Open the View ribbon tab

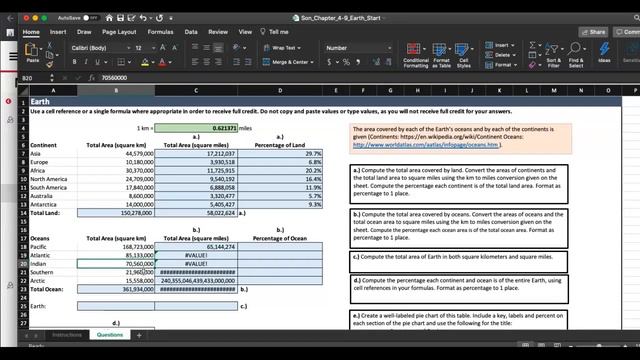coord(245,32)
